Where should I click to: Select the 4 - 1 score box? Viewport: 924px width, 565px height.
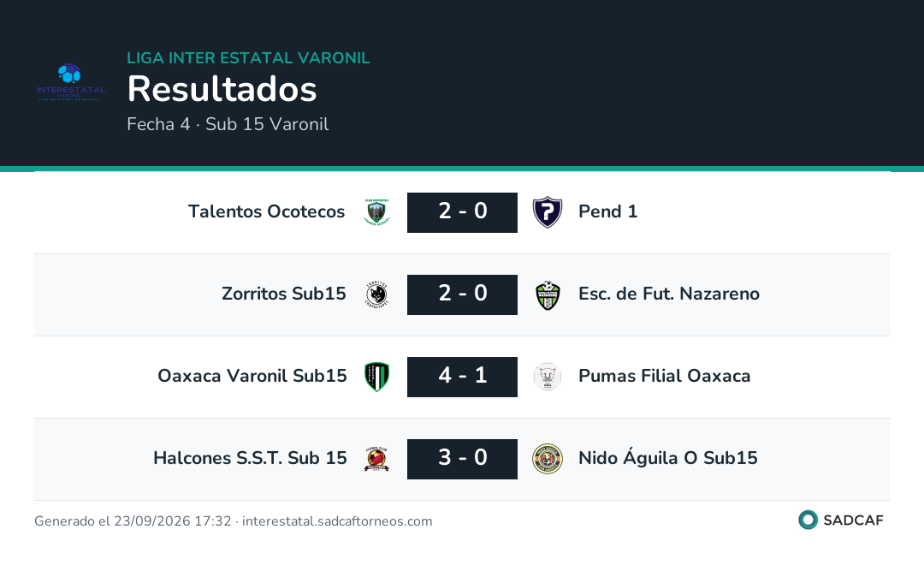pyautogui.click(x=463, y=377)
